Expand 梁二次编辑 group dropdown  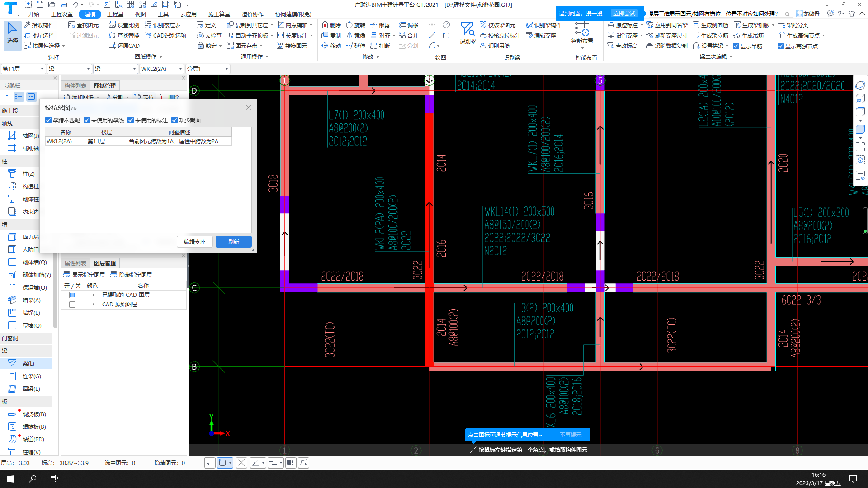point(731,57)
